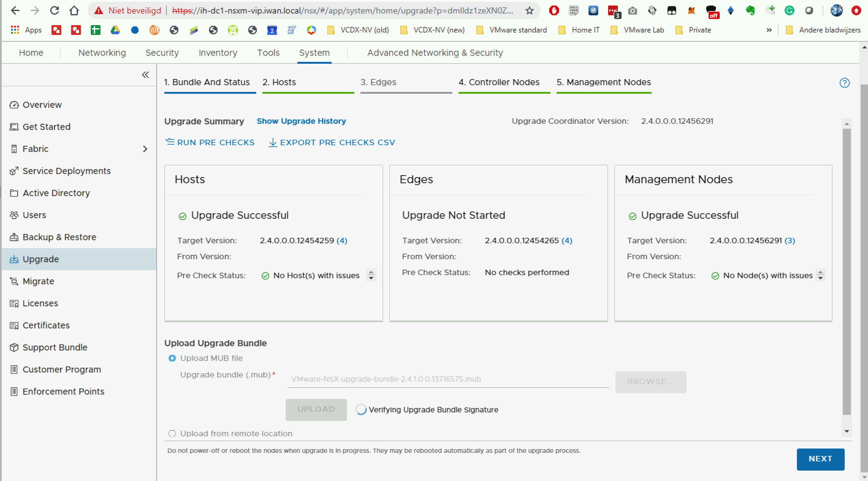Open the Networking top menu tab
Screen dimensions: 868x481
pyautogui.click(x=102, y=53)
